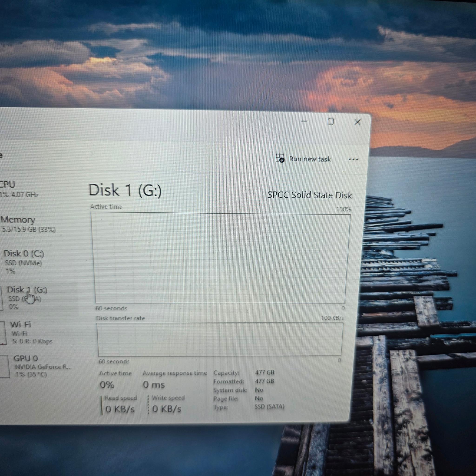The height and width of the screenshot is (476, 476).
Task: Click the 5.3/15.9 GB (33%) memory text
Action: (x=29, y=229)
